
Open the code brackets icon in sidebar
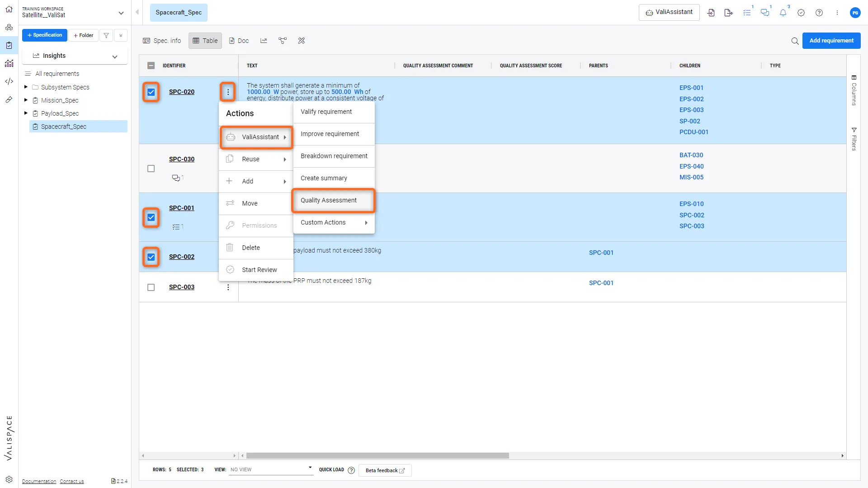tap(9, 81)
